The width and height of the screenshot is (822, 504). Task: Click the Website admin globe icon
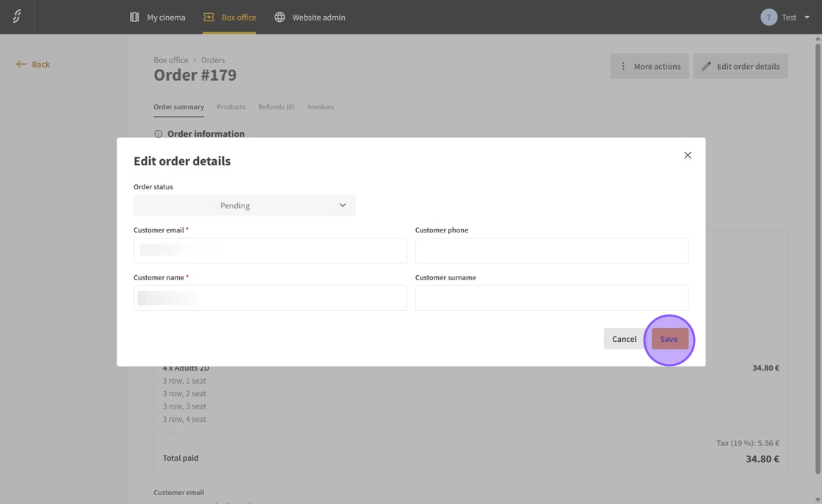[280, 17]
